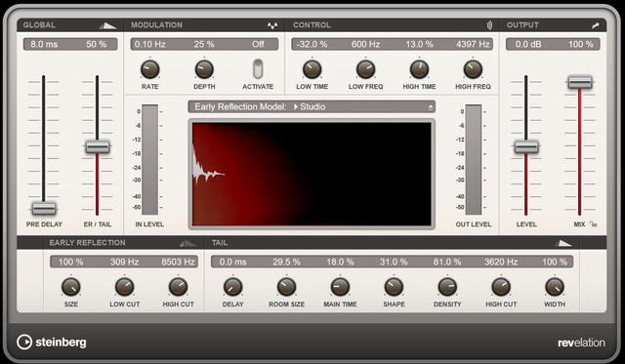Click the ER / Tail slider handle
The width and height of the screenshot is (625, 364).
[98, 147]
